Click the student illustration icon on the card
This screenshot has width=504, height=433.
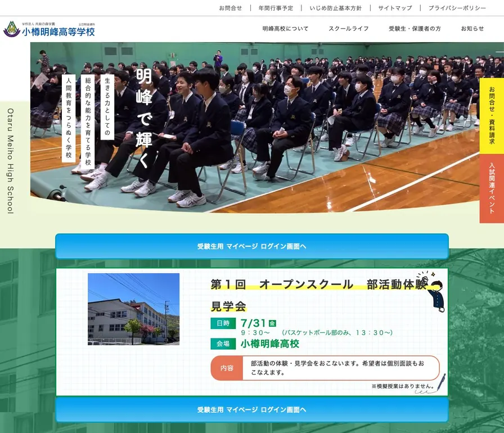coord(431,292)
